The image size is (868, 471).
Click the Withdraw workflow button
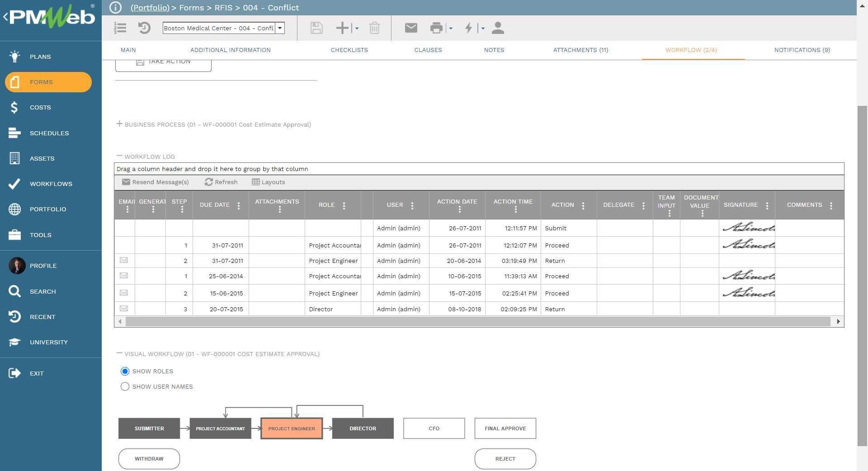pyautogui.click(x=149, y=458)
